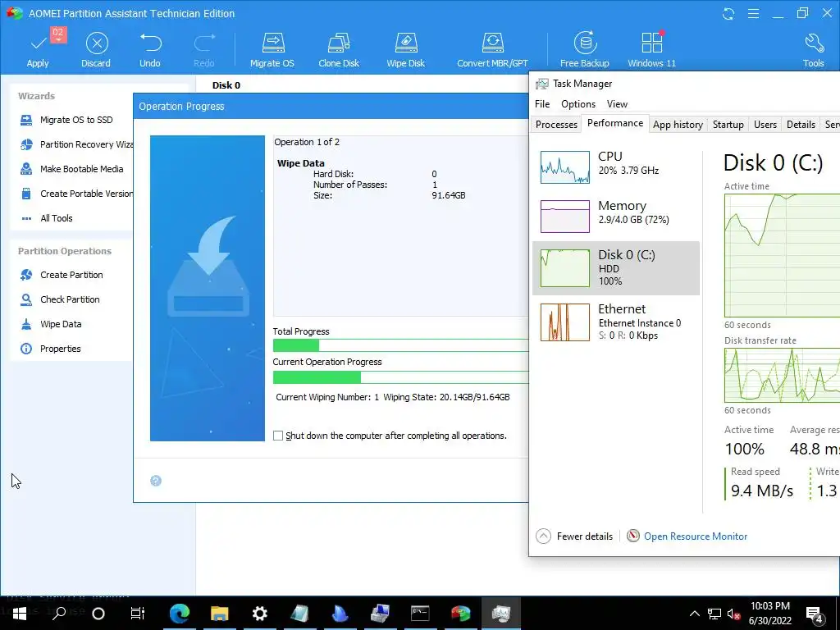
Task: Open Command Prompt from taskbar
Action: (421, 613)
